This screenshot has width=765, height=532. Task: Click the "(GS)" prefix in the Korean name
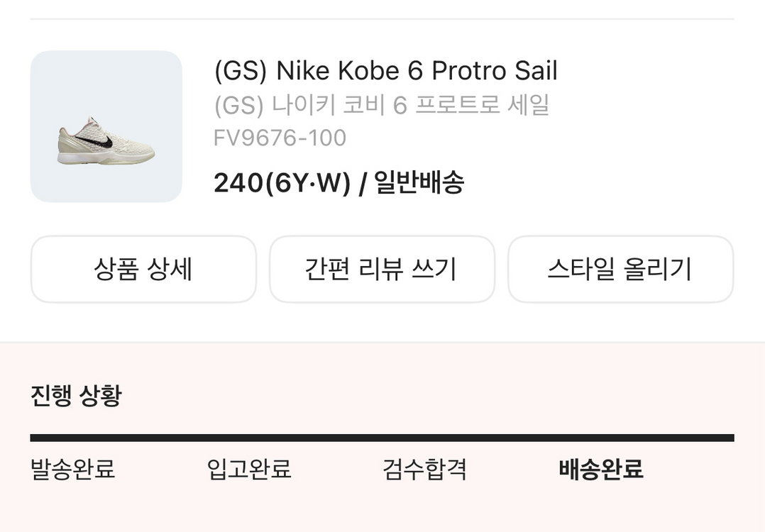[233, 105]
